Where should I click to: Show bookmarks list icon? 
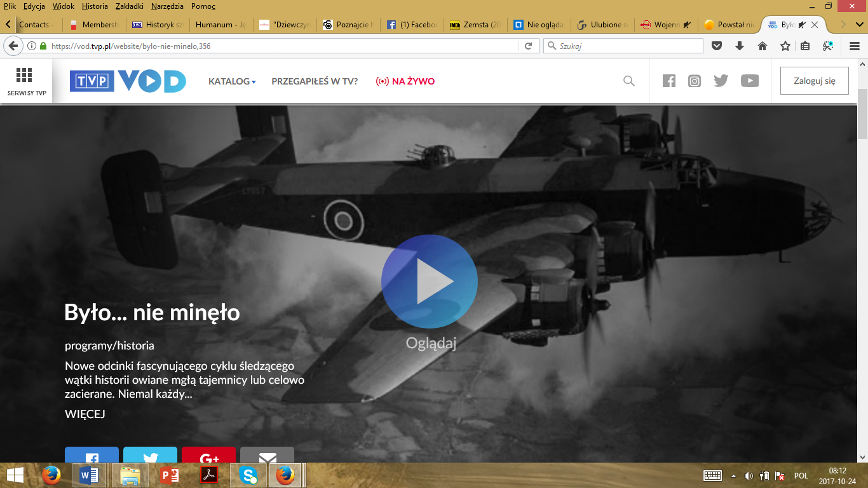(804, 46)
